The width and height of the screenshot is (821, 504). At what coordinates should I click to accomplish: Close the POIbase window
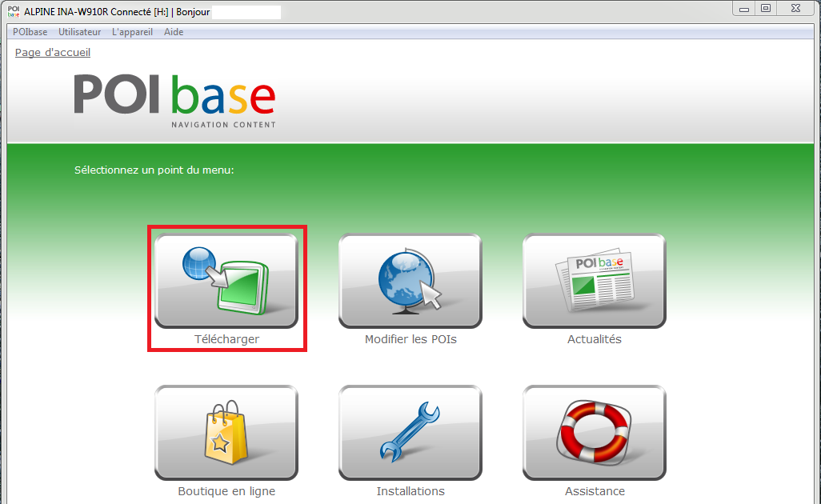tap(795, 9)
